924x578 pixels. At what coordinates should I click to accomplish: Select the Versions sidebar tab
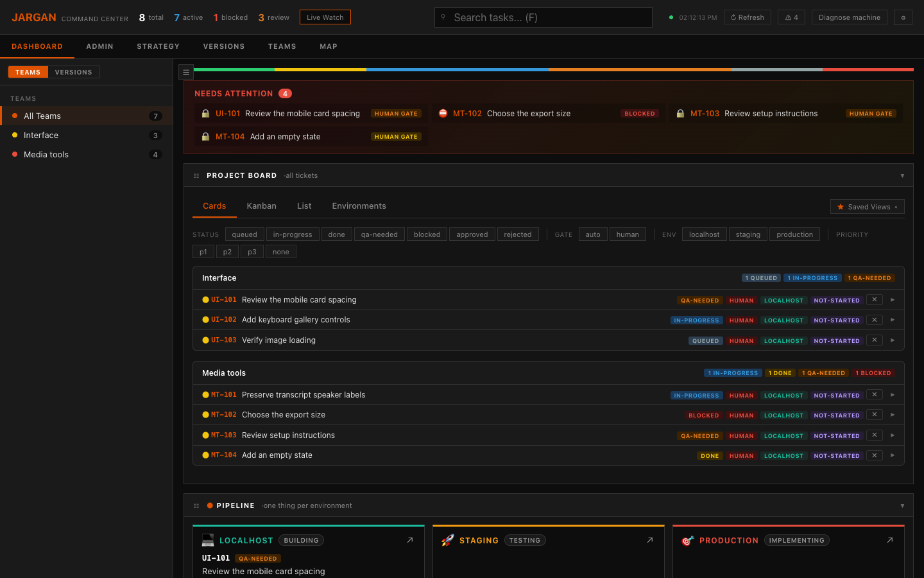(74, 72)
